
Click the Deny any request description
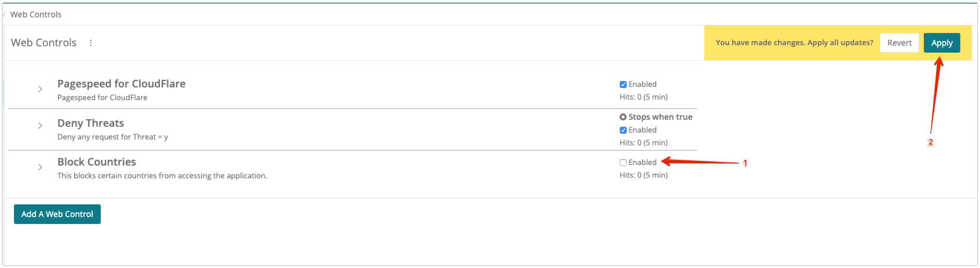pyautogui.click(x=112, y=137)
